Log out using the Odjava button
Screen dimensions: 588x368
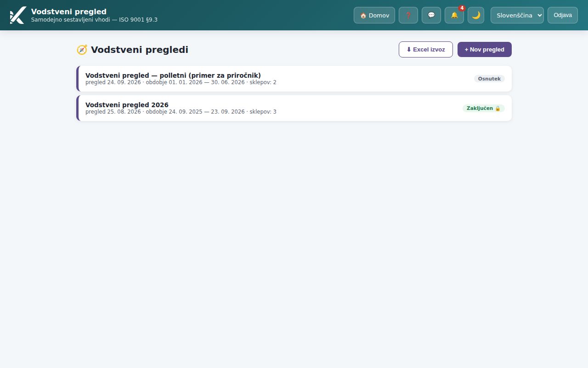[x=563, y=15]
